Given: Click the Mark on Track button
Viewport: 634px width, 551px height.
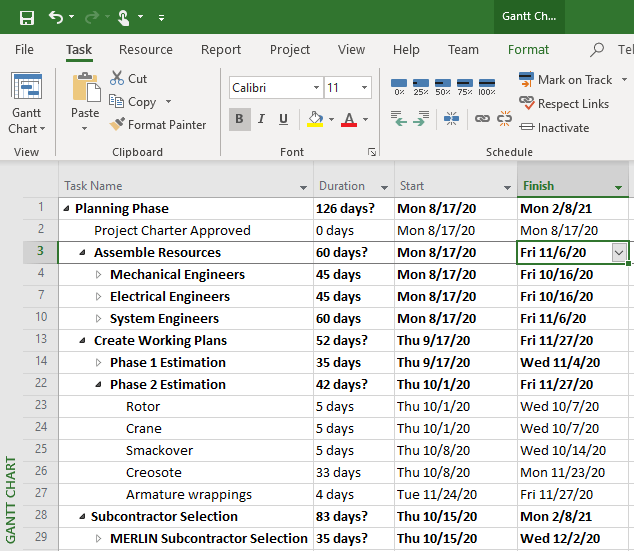Looking at the screenshot, I should tap(565, 80).
